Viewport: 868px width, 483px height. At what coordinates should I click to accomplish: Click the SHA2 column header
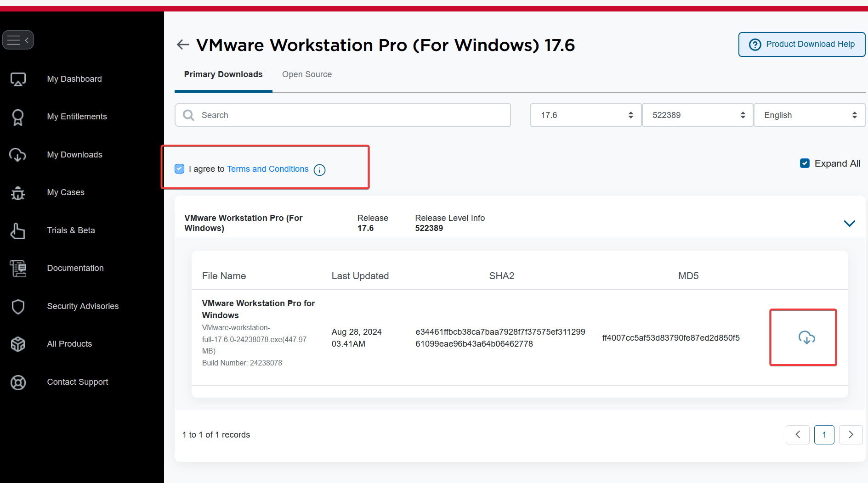pos(502,276)
